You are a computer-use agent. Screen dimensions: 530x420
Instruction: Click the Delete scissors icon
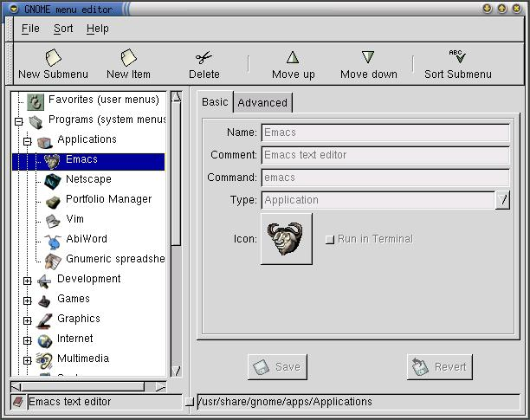click(x=204, y=58)
